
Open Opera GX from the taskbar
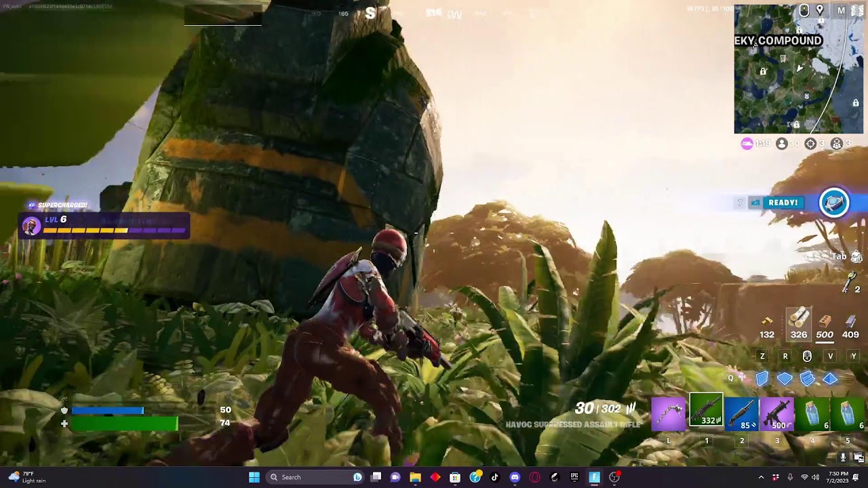point(534,477)
